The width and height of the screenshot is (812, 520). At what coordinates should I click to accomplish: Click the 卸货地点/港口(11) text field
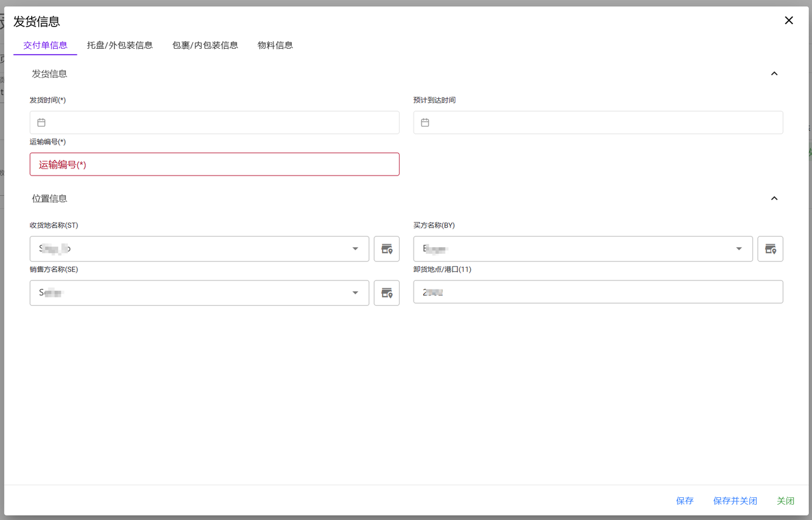point(598,292)
